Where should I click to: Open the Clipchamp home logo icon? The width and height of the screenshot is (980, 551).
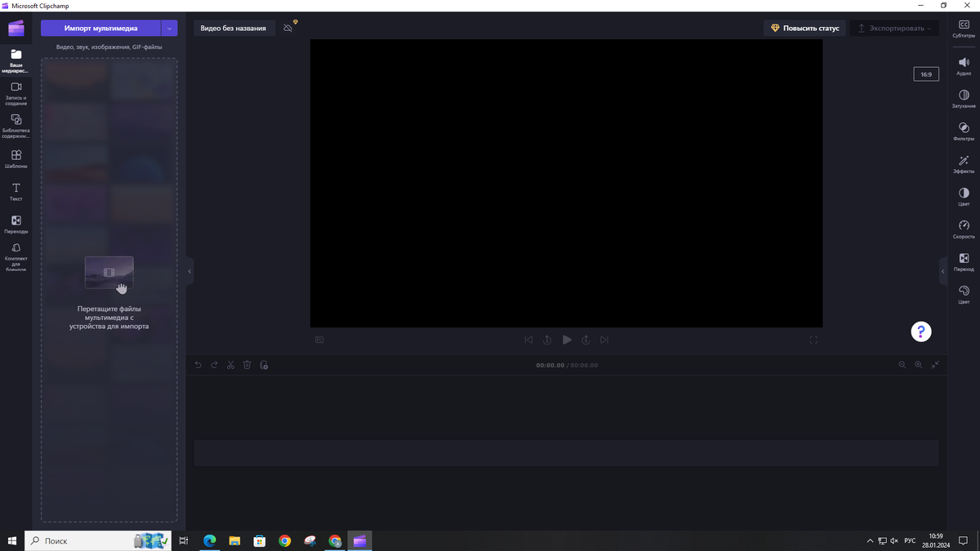[16, 28]
